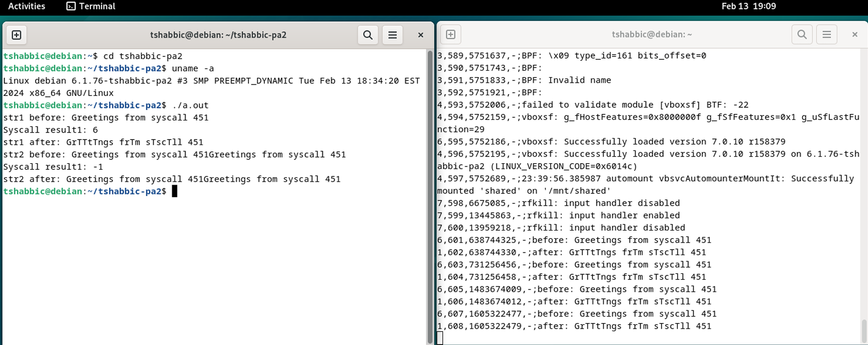Click the left terminal title 'tshabbic@debian: ~/tshabbic-pa2'
Viewport: 868px width, 345px height.
[218, 35]
